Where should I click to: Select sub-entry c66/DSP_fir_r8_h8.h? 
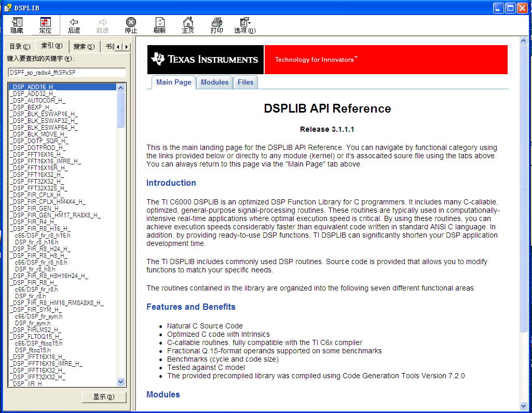click(41, 263)
